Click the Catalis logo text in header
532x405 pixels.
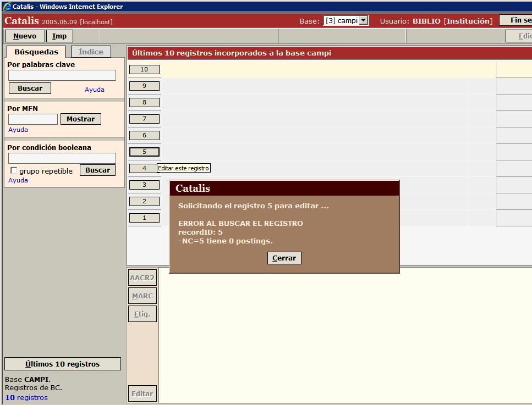pyautogui.click(x=21, y=21)
